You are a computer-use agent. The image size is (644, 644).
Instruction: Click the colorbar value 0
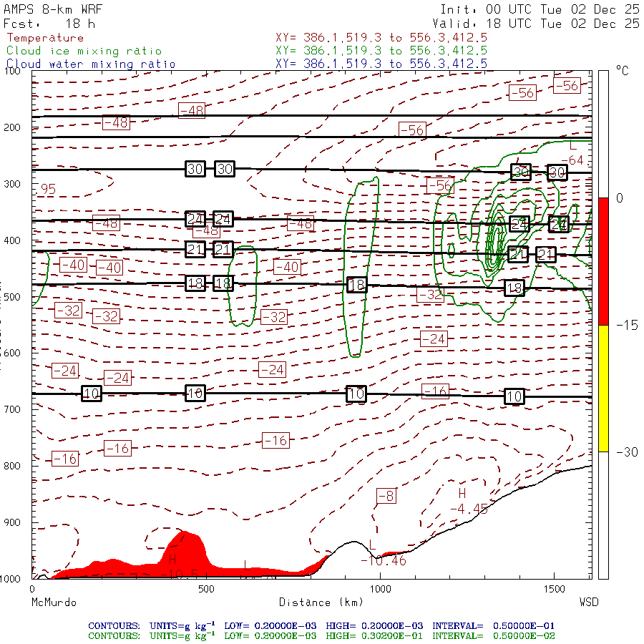(620, 198)
